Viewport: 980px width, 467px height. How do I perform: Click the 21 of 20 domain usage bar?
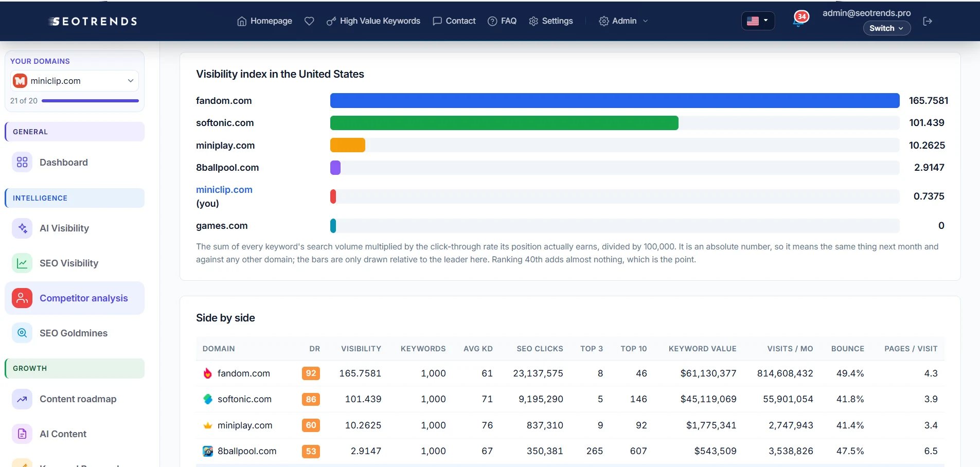pos(90,101)
